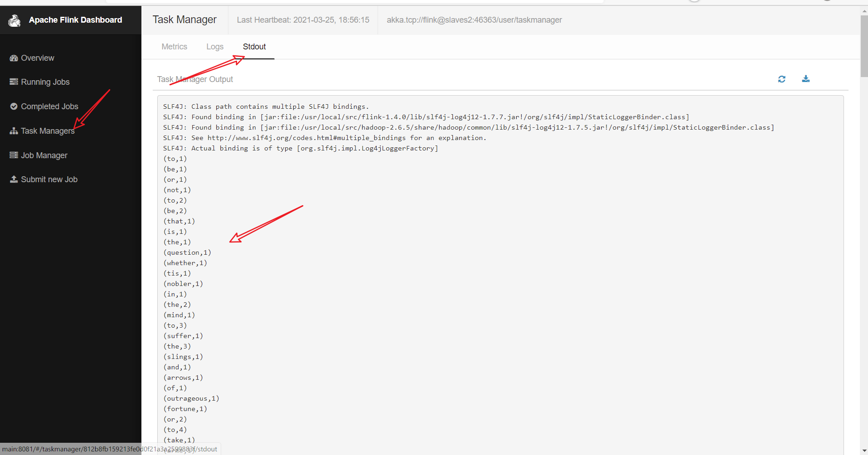Click the scrollbar down arrow
868x455 pixels.
[864, 451]
